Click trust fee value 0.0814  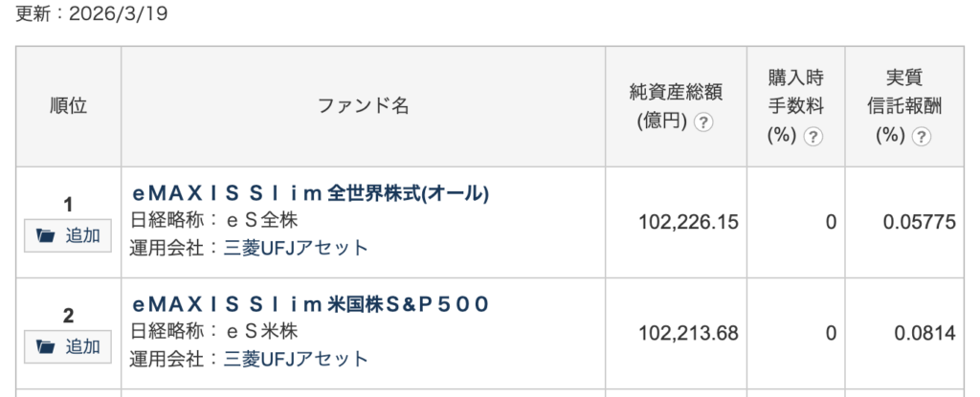click(x=925, y=333)
